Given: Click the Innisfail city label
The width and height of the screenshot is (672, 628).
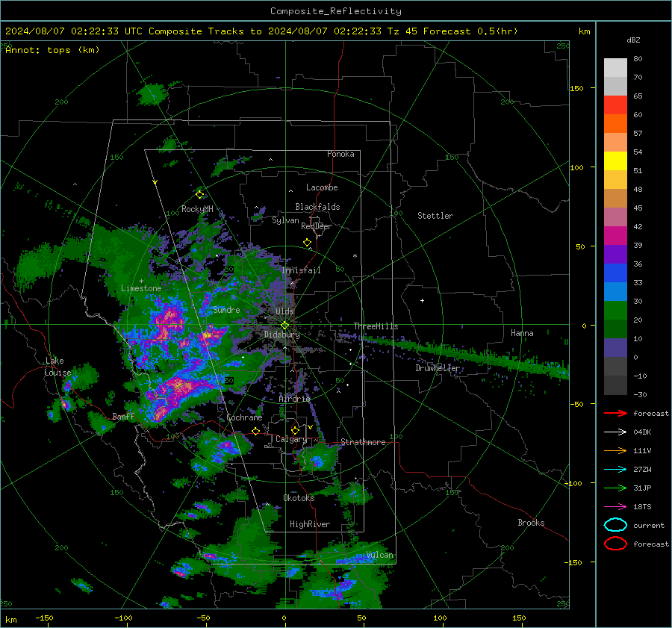Looking at the screenshot, I should click(301, 270).
